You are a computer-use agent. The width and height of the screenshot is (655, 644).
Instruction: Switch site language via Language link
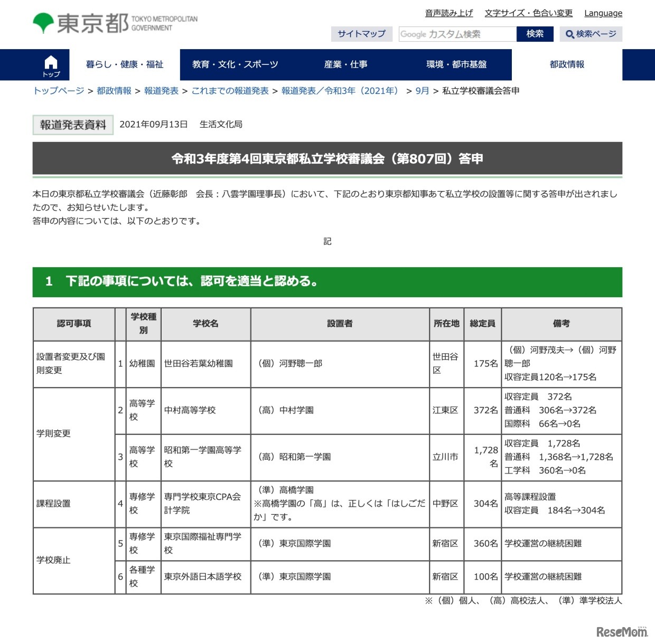pyautogui.click(x=603, y=13)
